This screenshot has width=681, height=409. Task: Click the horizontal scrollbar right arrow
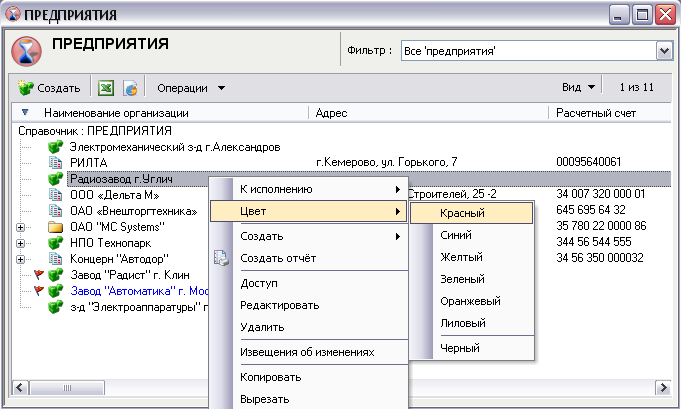(x=661, y=387)
